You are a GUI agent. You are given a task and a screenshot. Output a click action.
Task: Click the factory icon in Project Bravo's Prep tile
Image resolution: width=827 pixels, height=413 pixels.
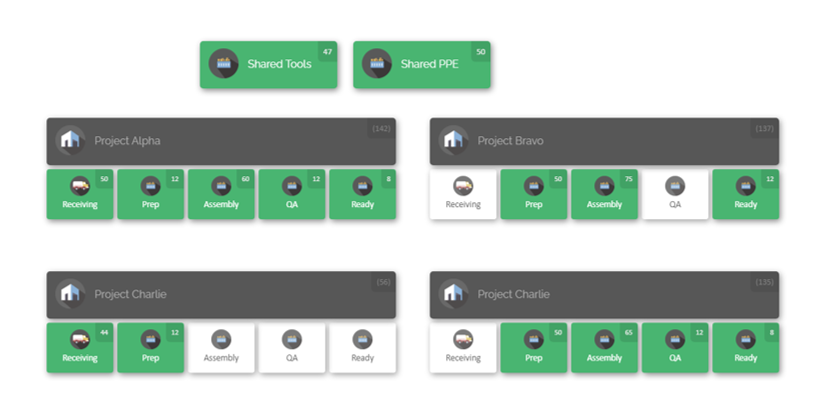pos(534,186)
